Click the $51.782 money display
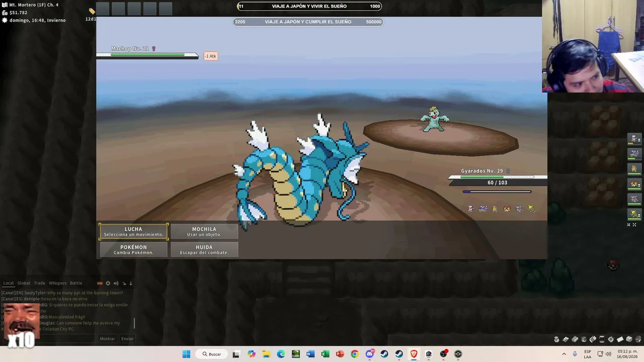 pyautogui.click(x=18, y=13)
